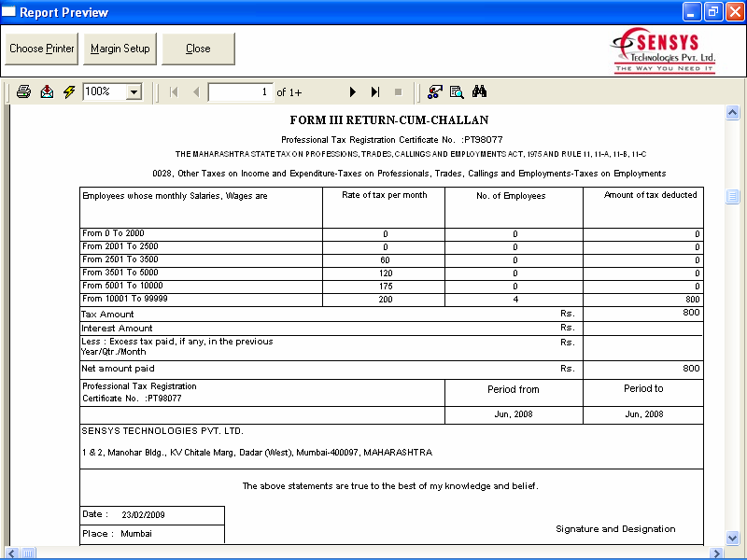This screenshot has width=747, height=560.
Task: Click the 'of 1+' page count text
Action: tap(289, 92)
